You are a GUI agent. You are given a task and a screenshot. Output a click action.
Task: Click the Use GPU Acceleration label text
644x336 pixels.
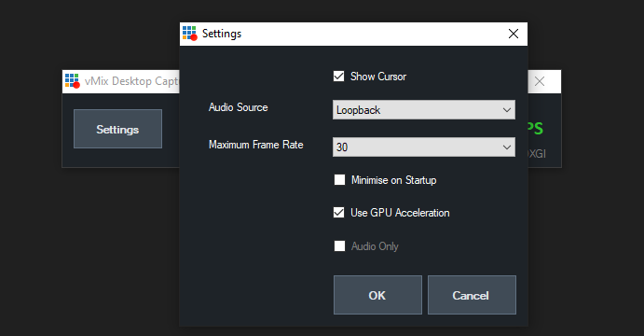[400, 213]
